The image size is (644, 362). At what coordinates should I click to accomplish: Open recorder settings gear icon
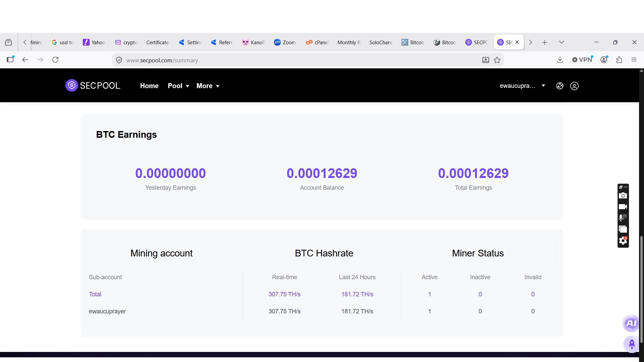pos(623,241)
